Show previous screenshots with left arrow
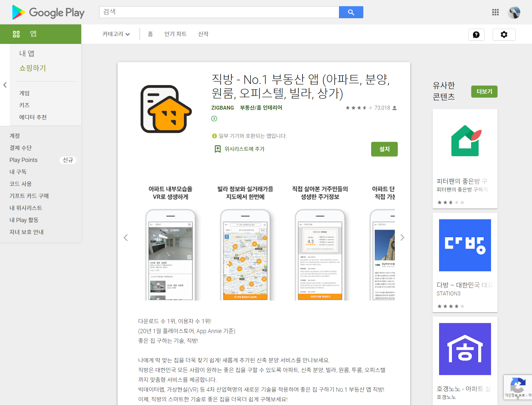This screenshot has height=405, width=532. pos(126,238)
